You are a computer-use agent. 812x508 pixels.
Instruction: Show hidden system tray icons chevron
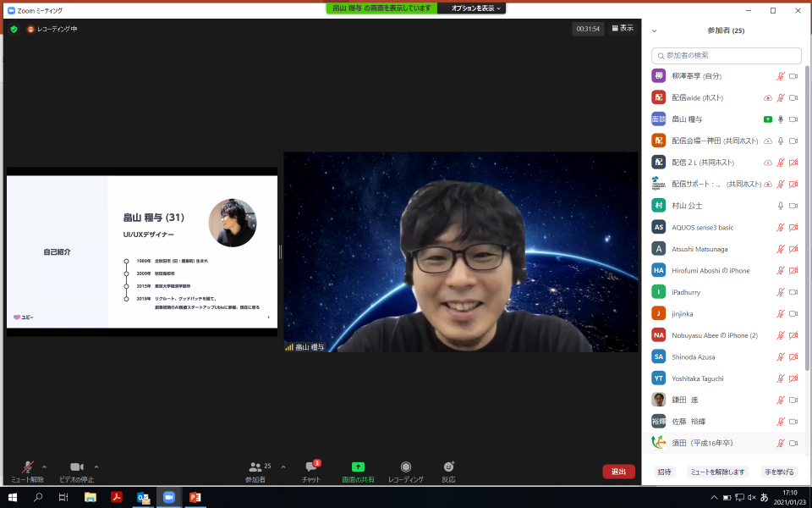(714, 498)
